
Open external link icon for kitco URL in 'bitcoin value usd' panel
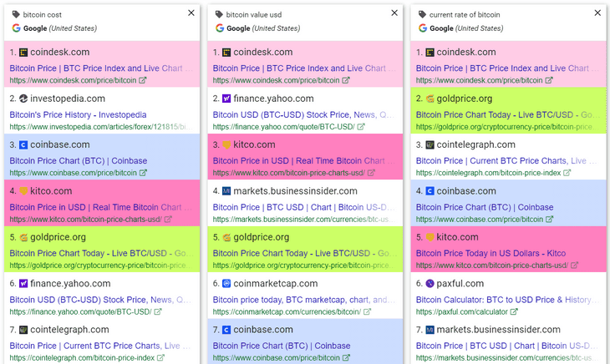point(371,173)
